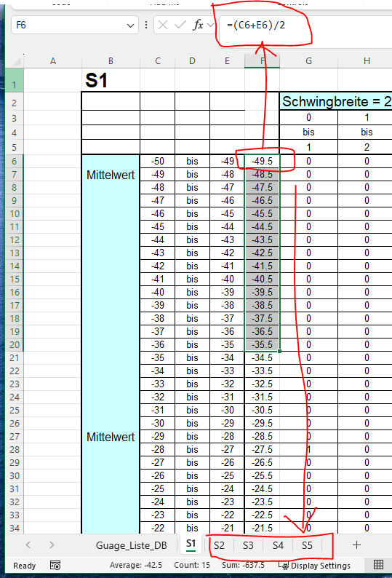Click the Count: 15 status entry
This screenshot has width=392, height=578.
point(191,565)
